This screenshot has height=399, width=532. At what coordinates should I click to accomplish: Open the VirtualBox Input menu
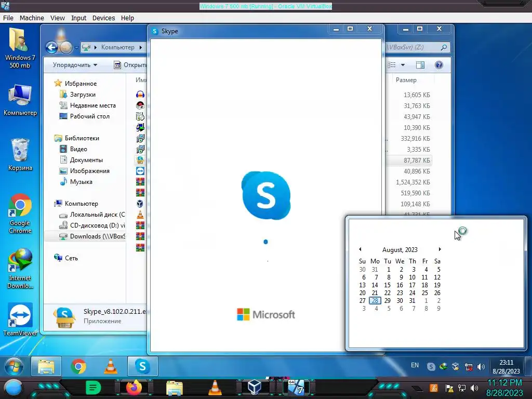[x=78, y=18]
